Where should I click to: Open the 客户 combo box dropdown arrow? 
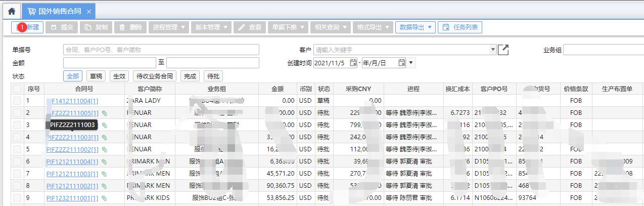tap(493, 50)
